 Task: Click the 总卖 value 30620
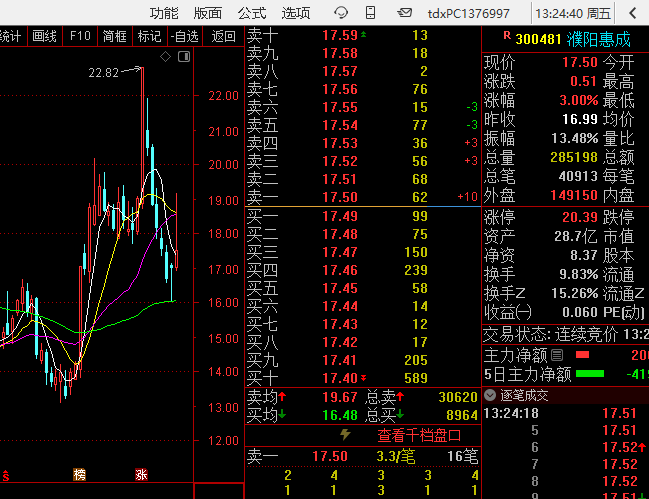click(458, 397)
